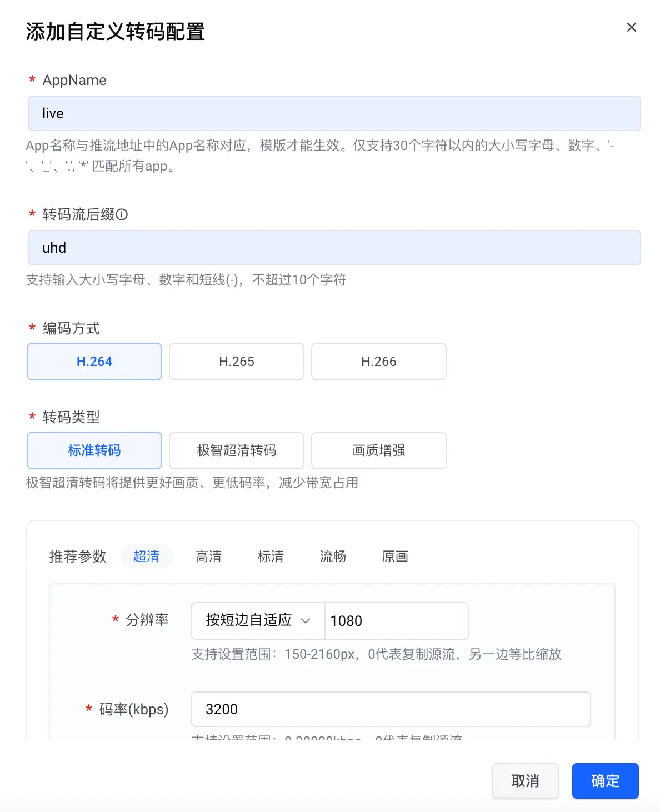The width and height of the screenshot is (660, 812).
Task: Click the chevron arrow in resolution selector
Action: click(x=306, y=621)
